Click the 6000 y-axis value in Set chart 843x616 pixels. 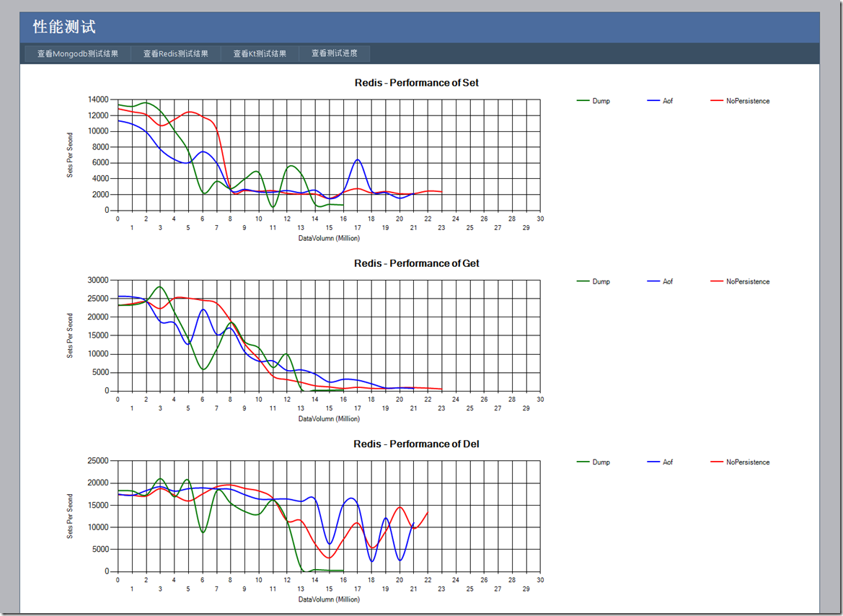[100, 163]
